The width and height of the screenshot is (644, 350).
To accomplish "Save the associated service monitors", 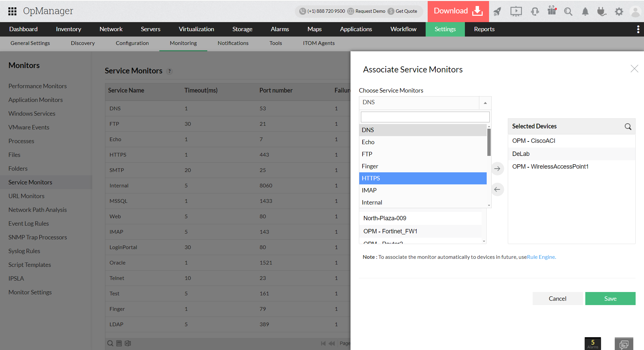I will (x=610, y=298).
